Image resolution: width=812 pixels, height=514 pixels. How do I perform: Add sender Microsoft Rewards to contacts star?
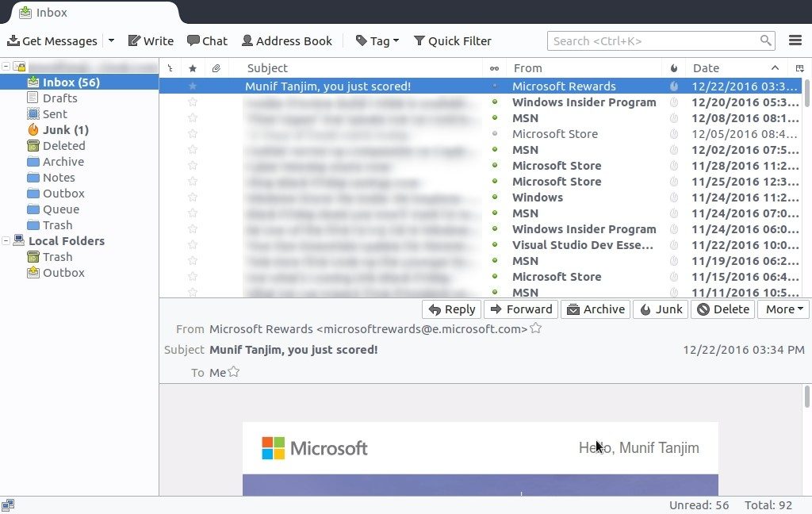536,328
